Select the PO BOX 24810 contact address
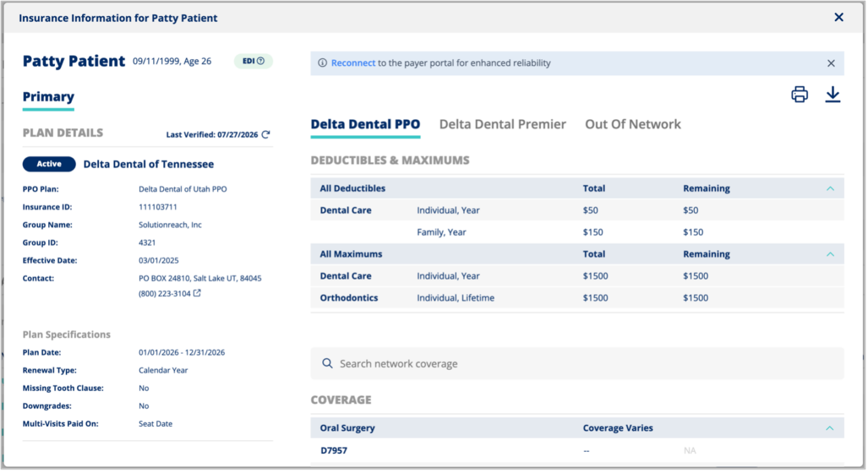Image resolution: width=868 pixels, height=473 pixels. click(x=200, y=279)
